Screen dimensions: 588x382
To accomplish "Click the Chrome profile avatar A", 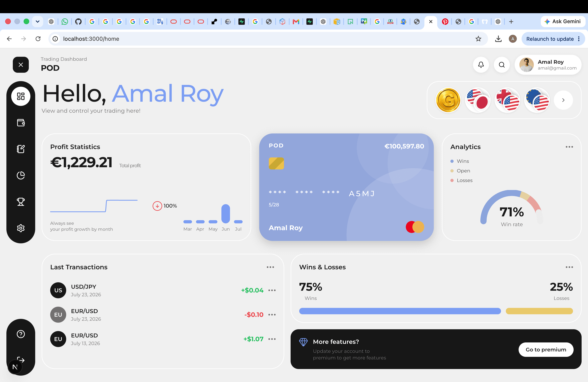I will (x=513, y=39).
